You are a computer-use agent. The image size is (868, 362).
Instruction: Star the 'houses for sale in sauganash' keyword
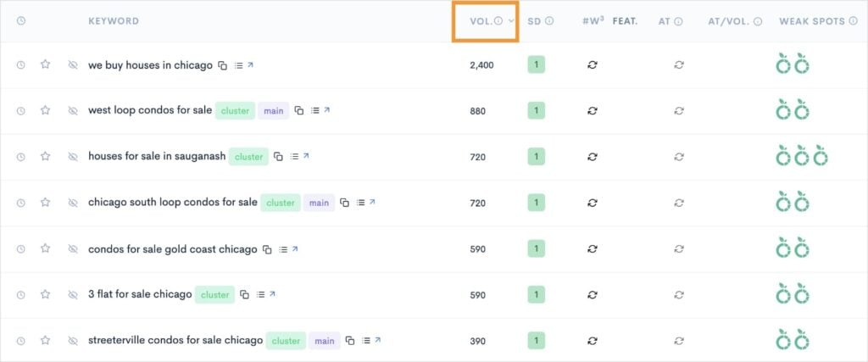pos(46,157)
